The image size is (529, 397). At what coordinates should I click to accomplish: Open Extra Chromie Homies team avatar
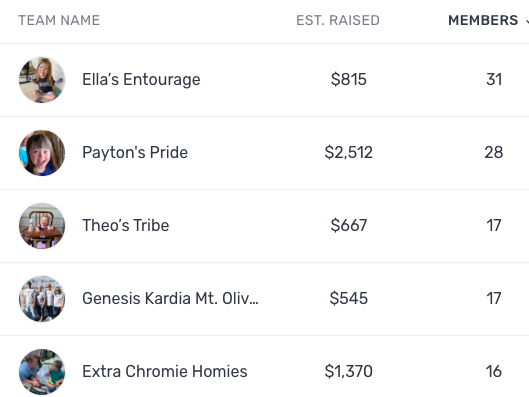[x=42, y=372]
